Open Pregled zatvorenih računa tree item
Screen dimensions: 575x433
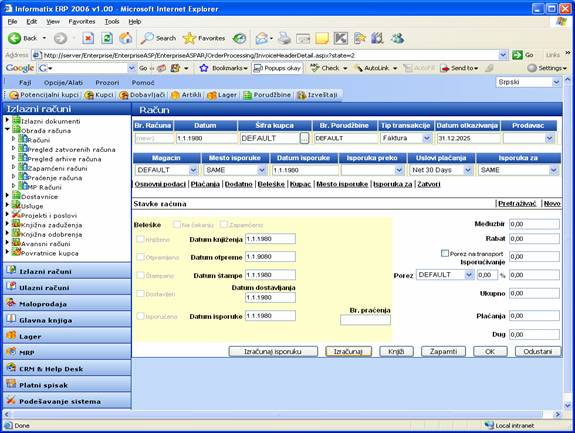pyautogui.click(x=71, y=150)
